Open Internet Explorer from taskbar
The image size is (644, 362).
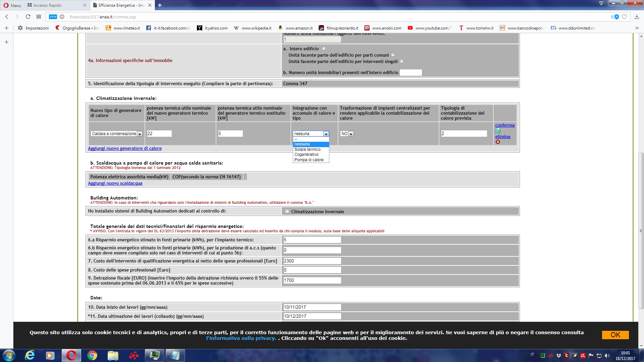coord(30,355)
